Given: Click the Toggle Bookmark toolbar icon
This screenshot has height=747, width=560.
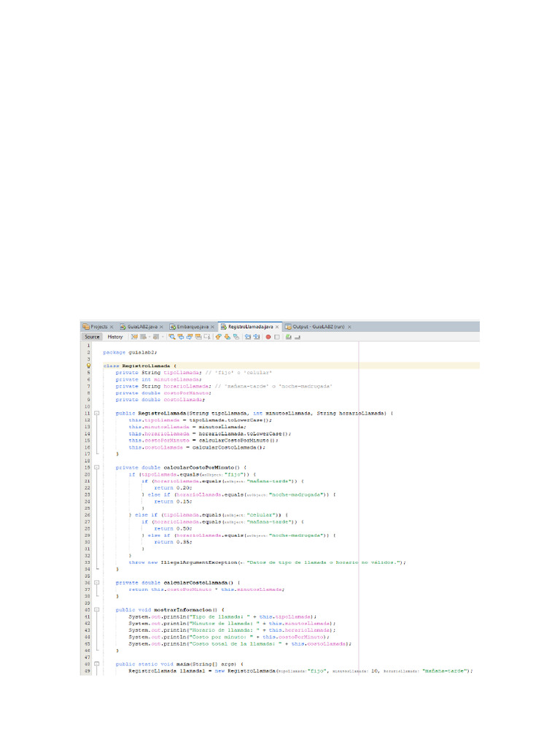Looking at the screenshot, I should click(235, 337).
